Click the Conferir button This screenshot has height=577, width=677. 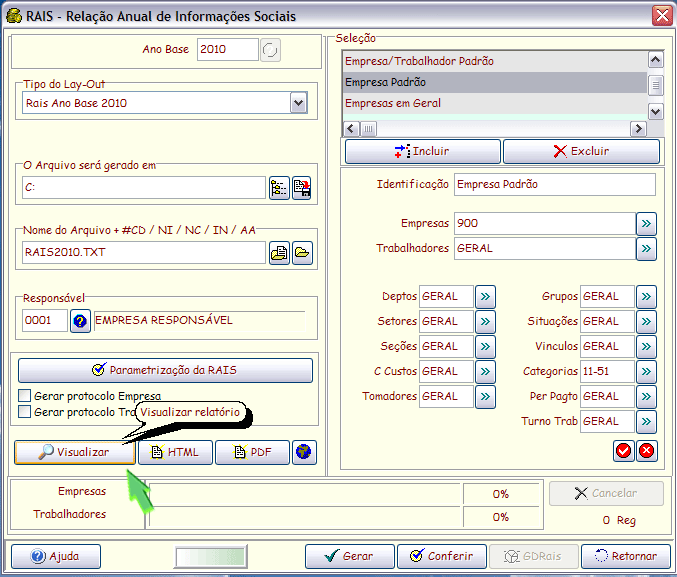442,556
